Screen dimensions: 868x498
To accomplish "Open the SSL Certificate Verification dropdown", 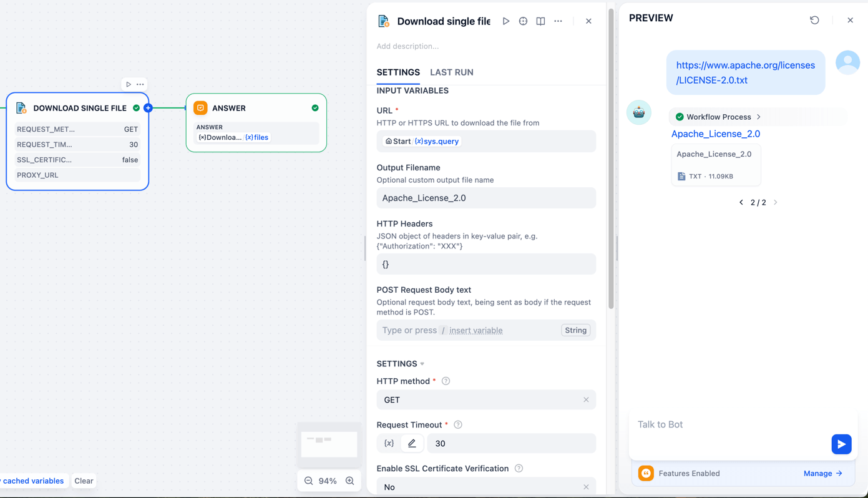I will click(486, 486).
